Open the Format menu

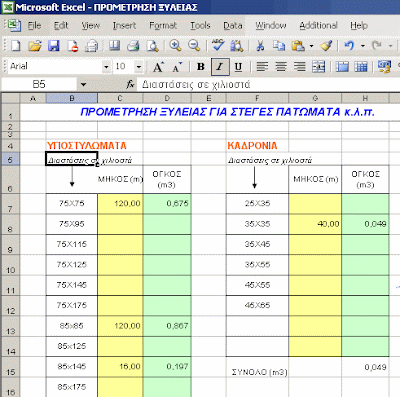[x=163, y=25]
